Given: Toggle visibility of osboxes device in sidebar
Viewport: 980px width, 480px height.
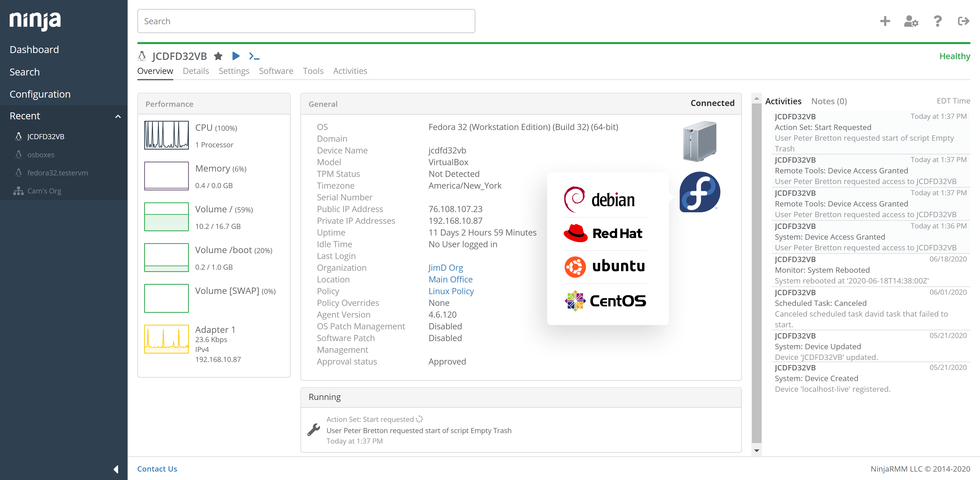Looking at the screenshot, I should click(41, 155).
